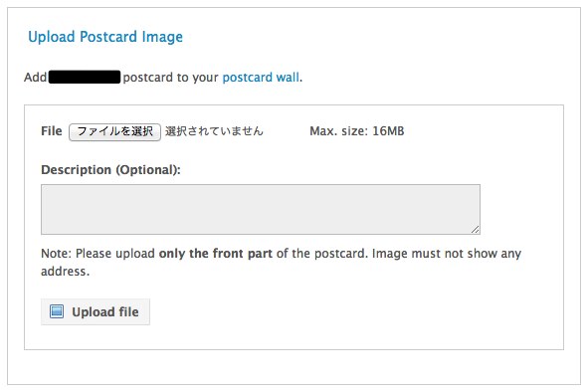Image resolution: width=588 pixels, height=391 pixels.
Task: Open the "postcard wall" link
Action: pos(261,78)
